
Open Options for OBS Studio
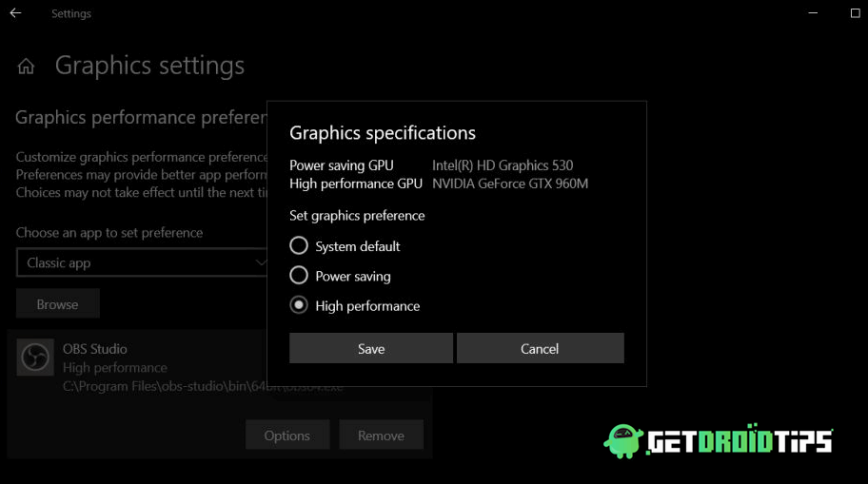coord(287,435)
